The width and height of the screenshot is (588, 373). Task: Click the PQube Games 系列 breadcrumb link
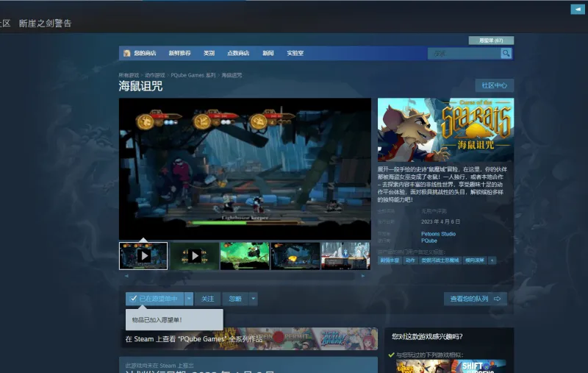click(x=193, y=76)
